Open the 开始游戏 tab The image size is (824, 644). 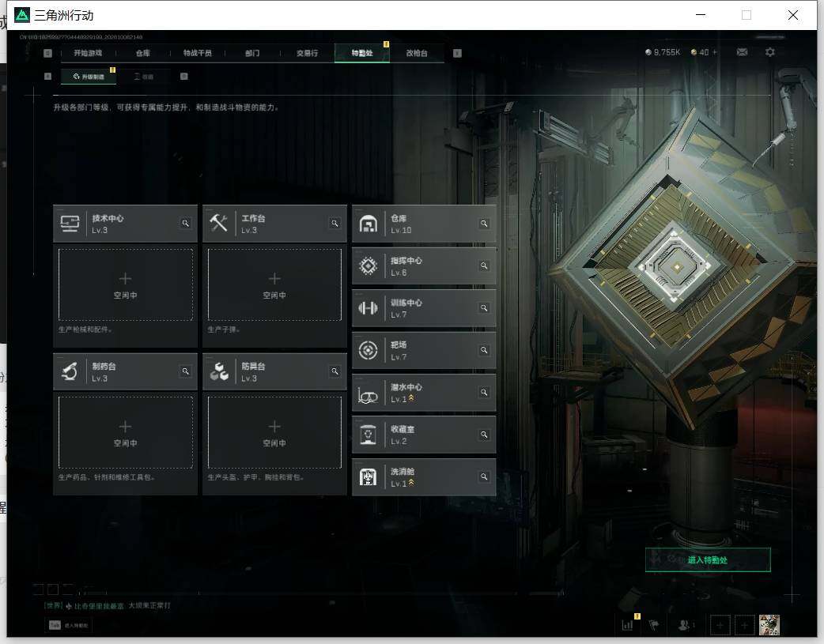[88, 53]
